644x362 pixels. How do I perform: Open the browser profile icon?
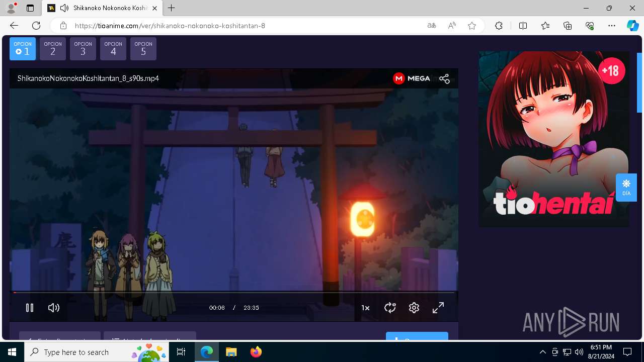(x=11, y=8)
